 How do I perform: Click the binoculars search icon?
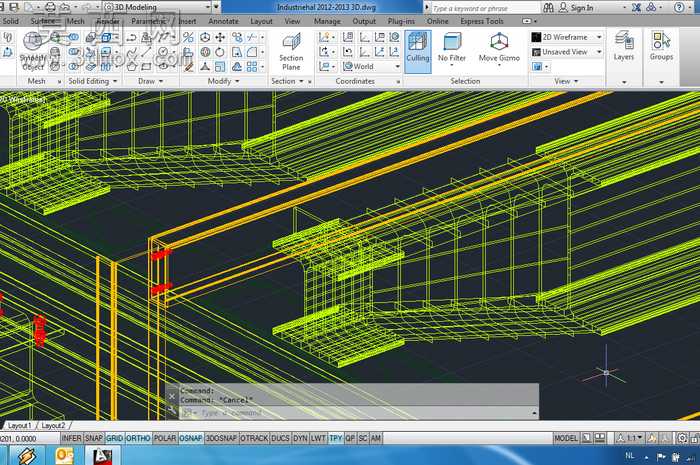[x=548, y=8]
